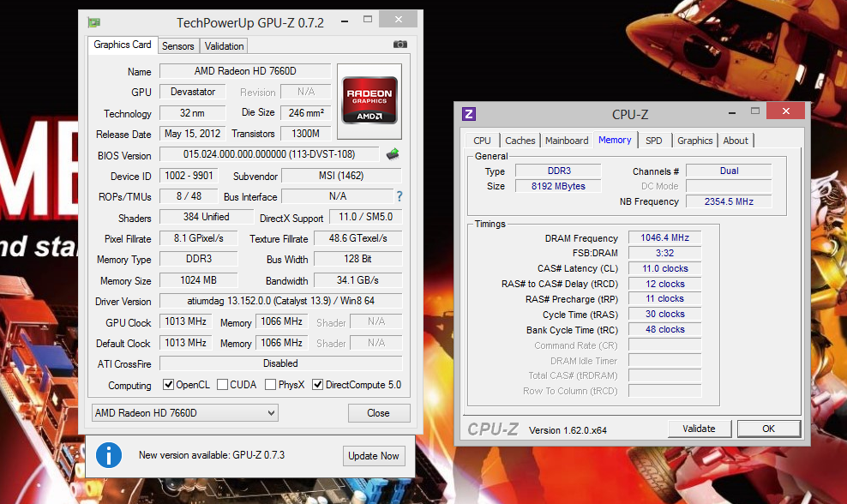Click the DirectX Support value 11.0 / SM5.0
This screenshot has width=847, height=504.
click(366, 217)
